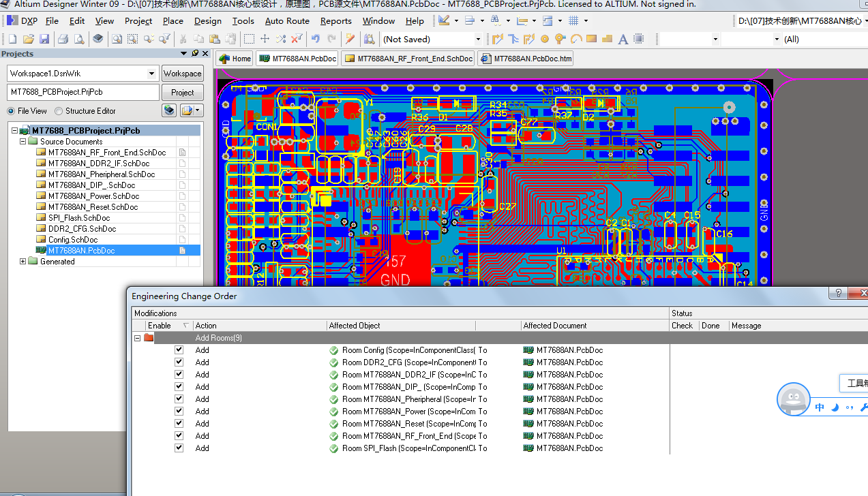Click the Workspace button
868x496 pixels.
(x=182, y=73)
